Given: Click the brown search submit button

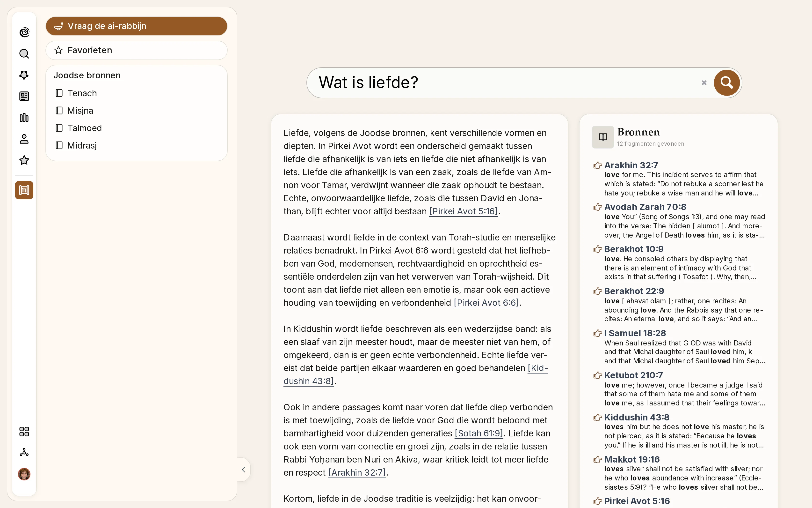Looking at the screenshot, I should [x=727, y=83].
